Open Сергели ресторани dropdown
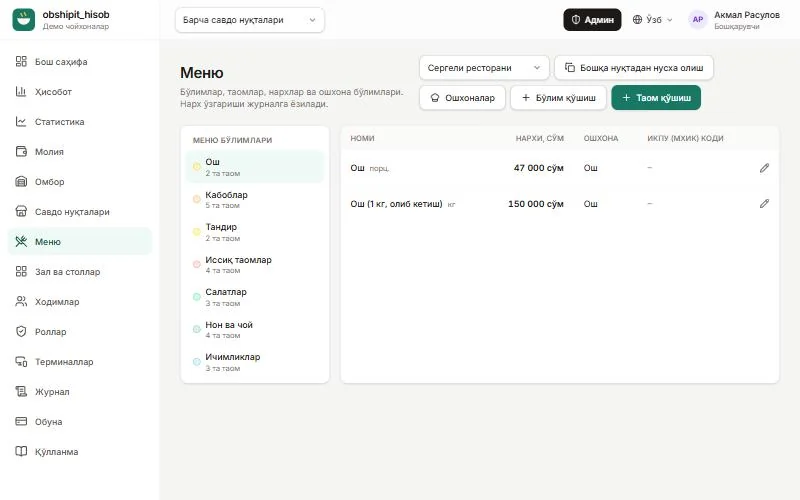 [x=484, y=68]
